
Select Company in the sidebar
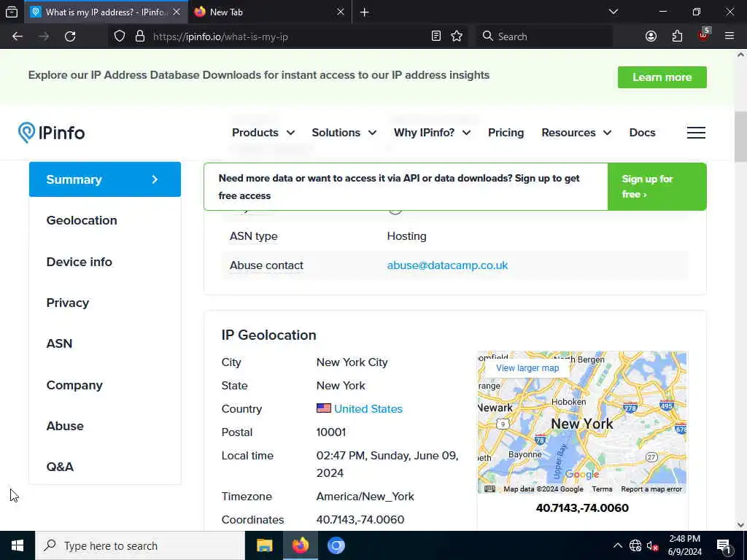[74, 385]
